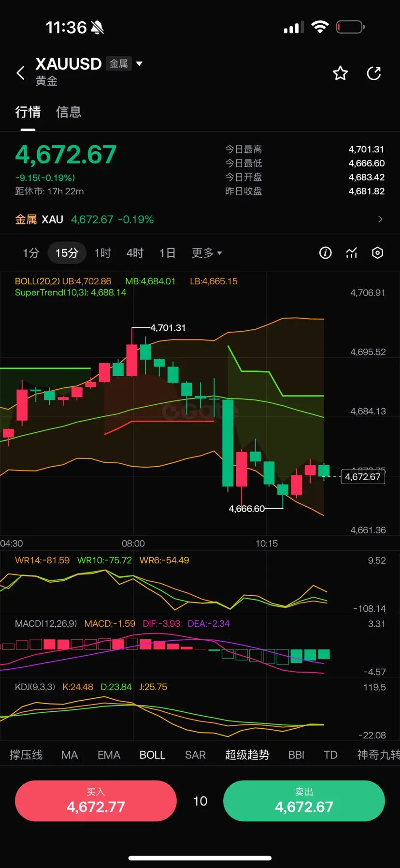This screenshot has width=400, height=868.
Task: Tap the 金属 category tag
Action: pos(119,63)
